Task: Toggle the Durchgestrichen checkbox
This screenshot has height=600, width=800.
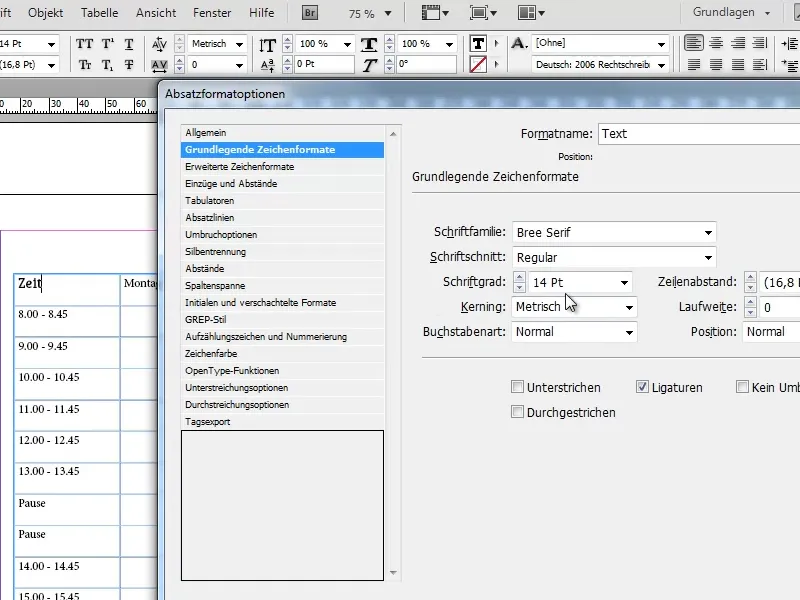Action: point(517,411)
